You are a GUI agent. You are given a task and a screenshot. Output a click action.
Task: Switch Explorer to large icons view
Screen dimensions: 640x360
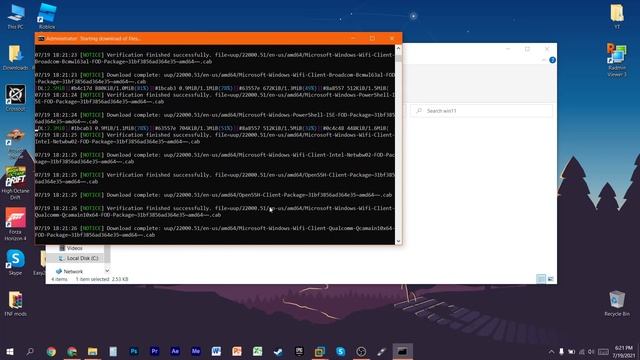[x=550, y=279]
